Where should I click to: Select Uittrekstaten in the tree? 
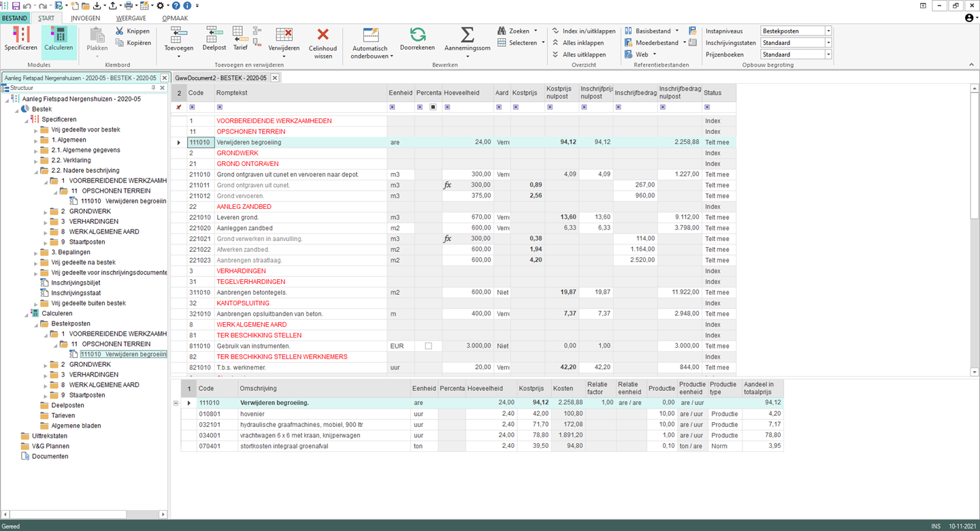click(50, 436)
